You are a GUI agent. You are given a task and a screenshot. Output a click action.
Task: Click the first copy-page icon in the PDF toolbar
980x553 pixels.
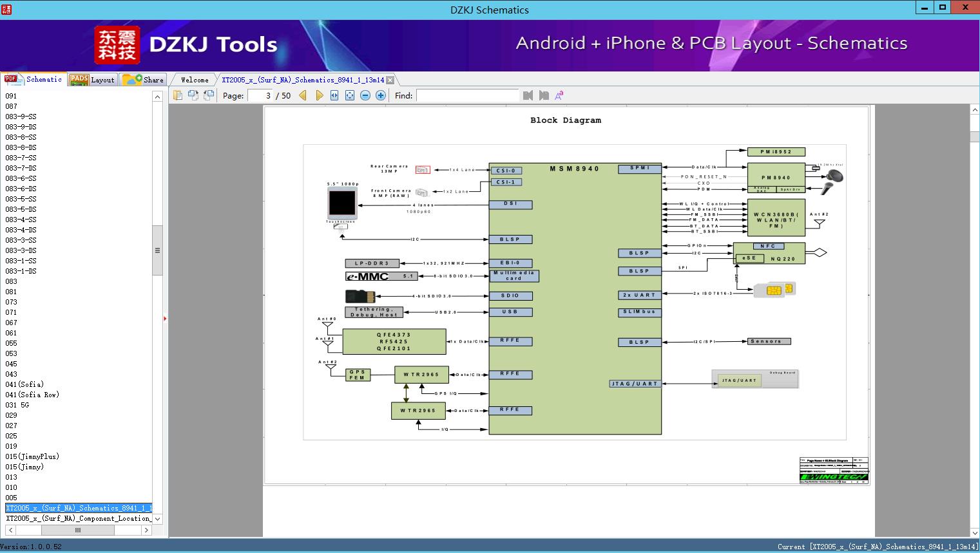[x=178, y=95]
